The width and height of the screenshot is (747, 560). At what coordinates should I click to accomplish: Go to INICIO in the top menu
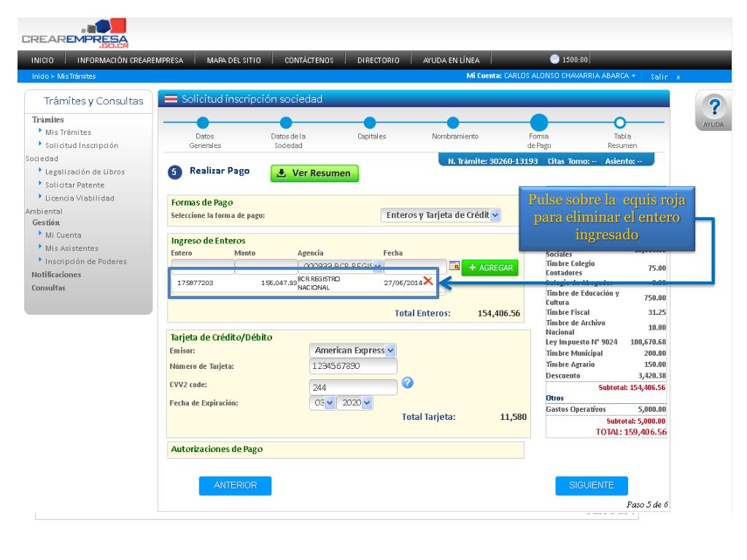click(x=42, y=60)
